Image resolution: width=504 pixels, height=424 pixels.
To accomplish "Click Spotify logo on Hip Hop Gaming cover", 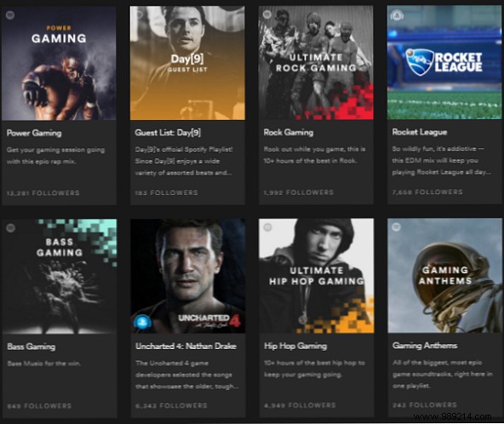I will [267, 227].
